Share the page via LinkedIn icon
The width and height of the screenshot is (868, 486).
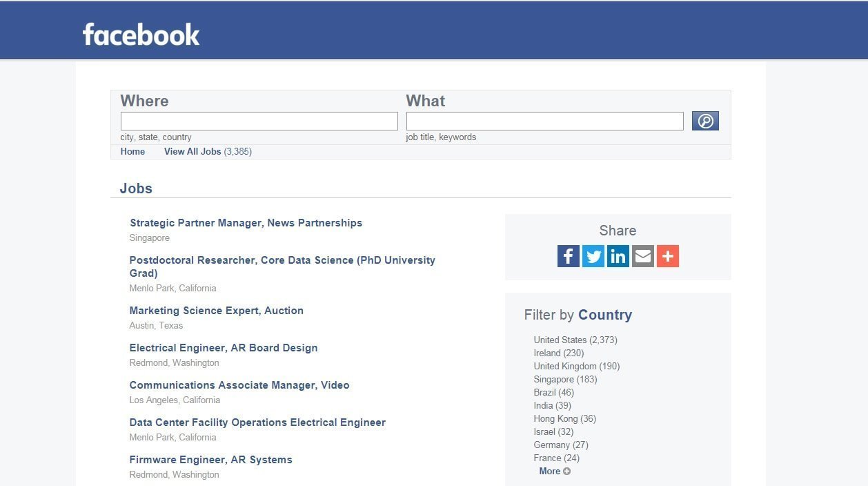(x=618, y=256)
